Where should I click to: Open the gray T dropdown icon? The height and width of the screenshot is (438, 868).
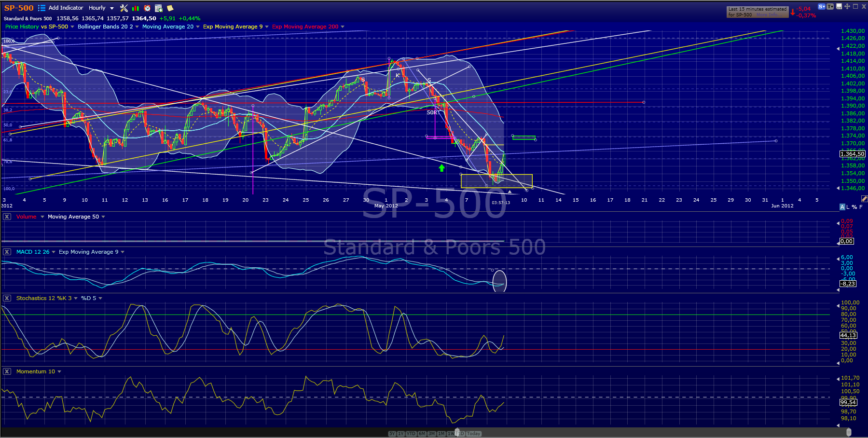830,7
